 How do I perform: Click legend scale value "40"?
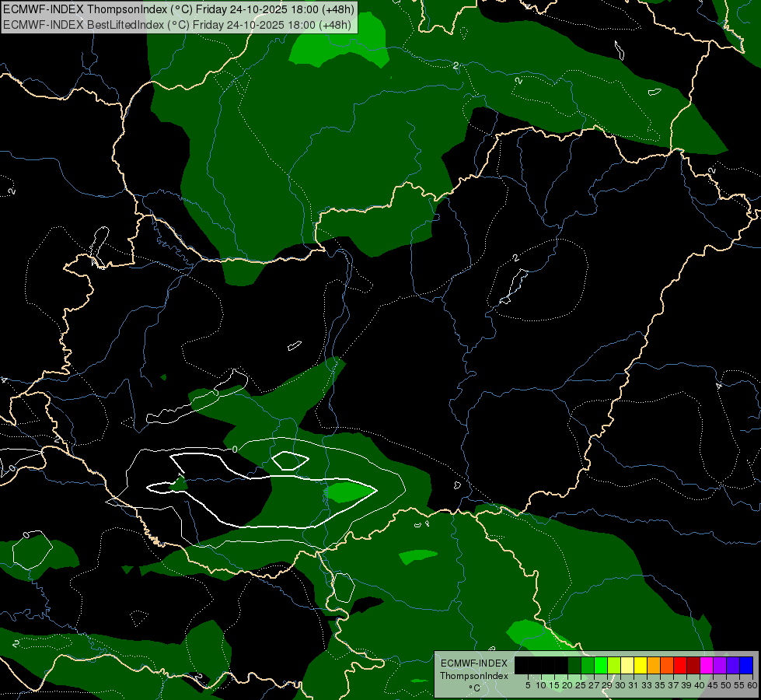pyautogui.click(x=700, y=685)
